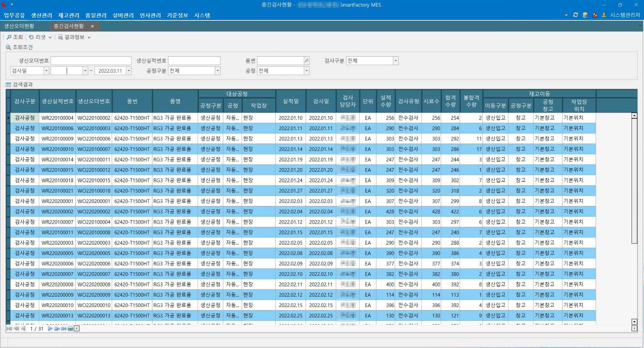Go to next record with navigator arrow

click(50, 328)
